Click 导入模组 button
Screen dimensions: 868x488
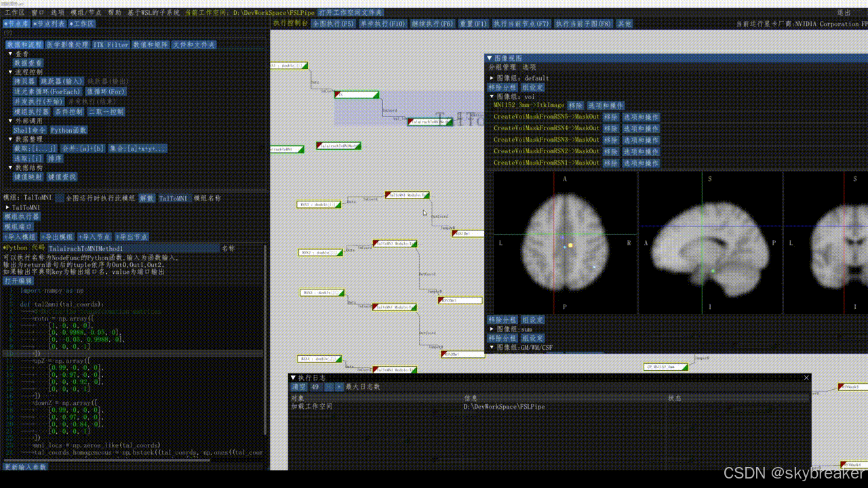[20, 237]
